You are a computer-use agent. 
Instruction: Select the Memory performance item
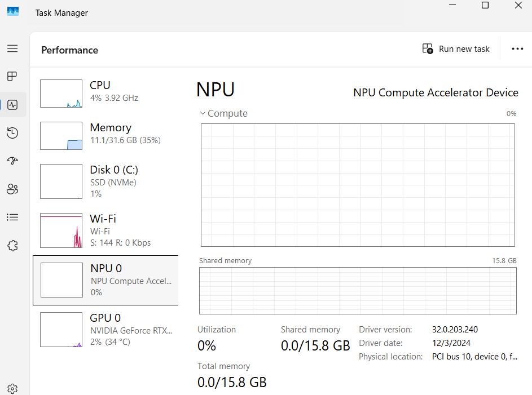(105, 135)
